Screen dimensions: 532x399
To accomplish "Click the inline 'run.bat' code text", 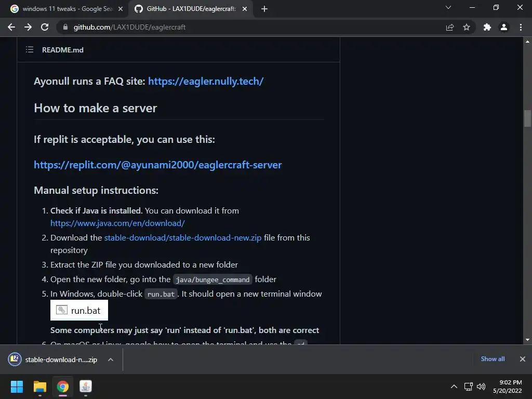I will [161, 294].
